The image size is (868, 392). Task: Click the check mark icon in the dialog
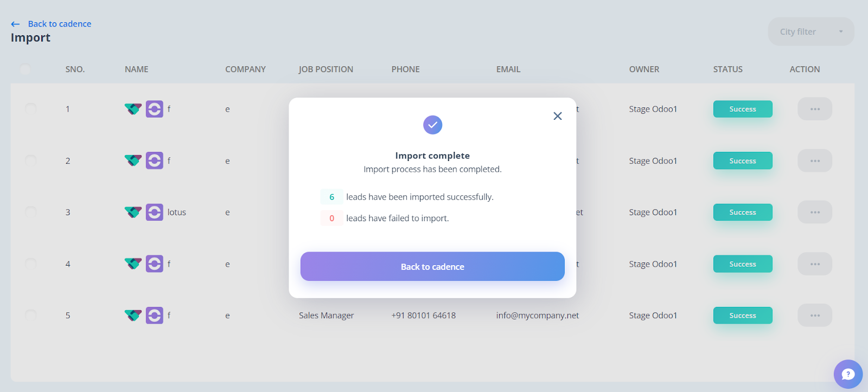(x=432, y=125)
